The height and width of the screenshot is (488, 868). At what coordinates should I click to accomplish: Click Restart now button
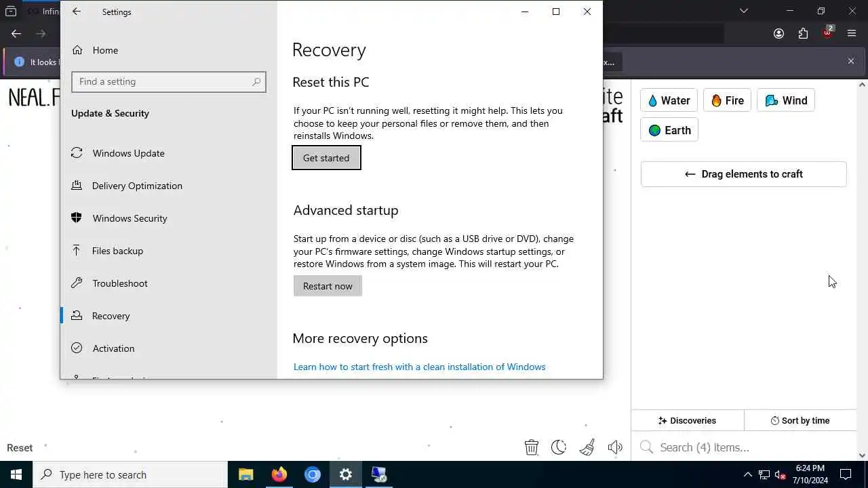click(328, 286)
